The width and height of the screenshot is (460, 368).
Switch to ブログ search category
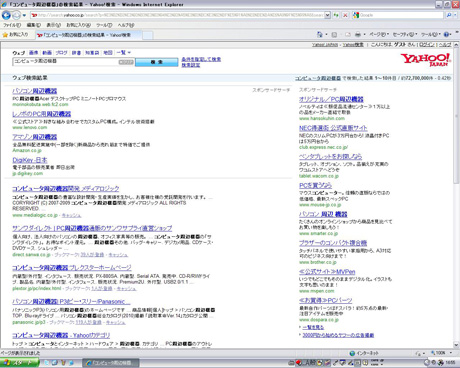click(x=61, y=53)
